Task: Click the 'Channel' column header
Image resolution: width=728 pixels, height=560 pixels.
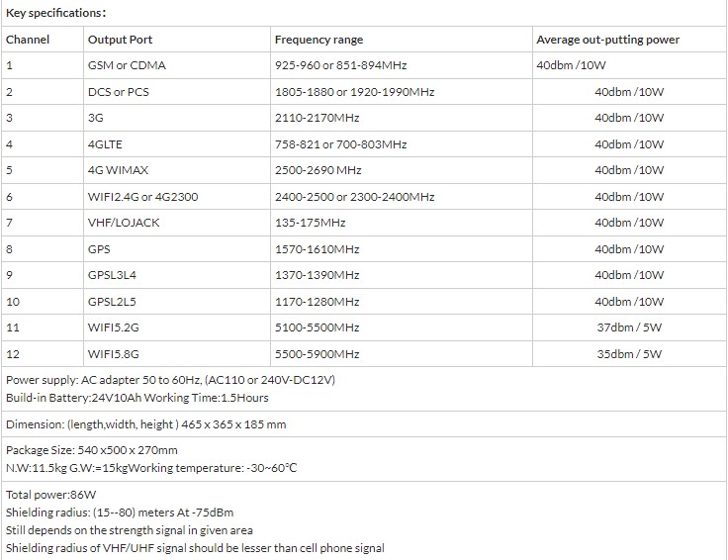Action: [28, 40]
